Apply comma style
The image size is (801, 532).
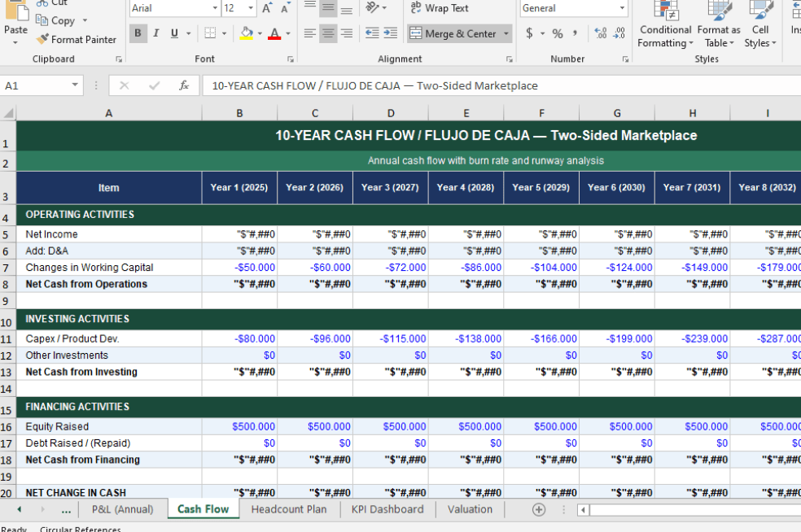576,33
